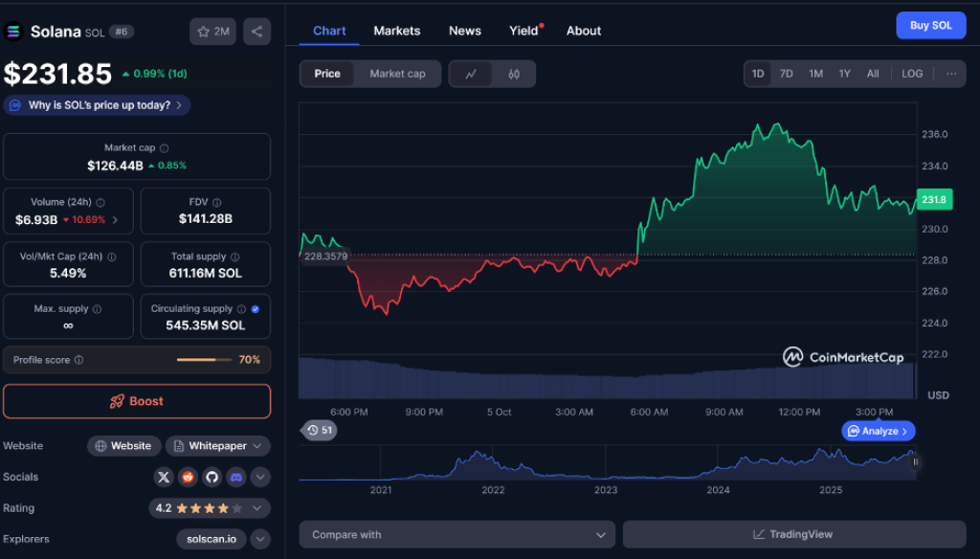The image size is (980, 559).
Task: Add Solana to watchlist via the star button
Action: click(212, 32)
